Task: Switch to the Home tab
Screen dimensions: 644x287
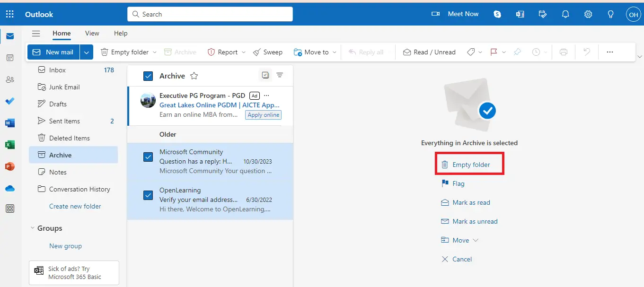Action: click(62, 34)
